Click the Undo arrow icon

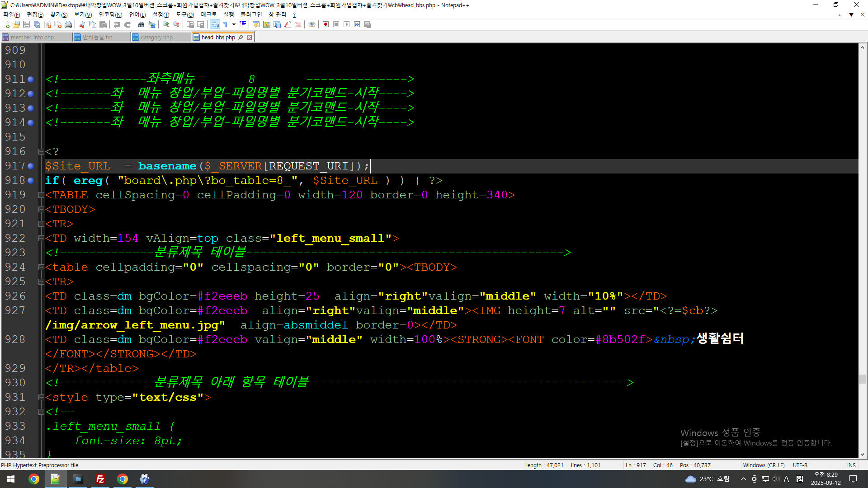click(x=117, y=24)
